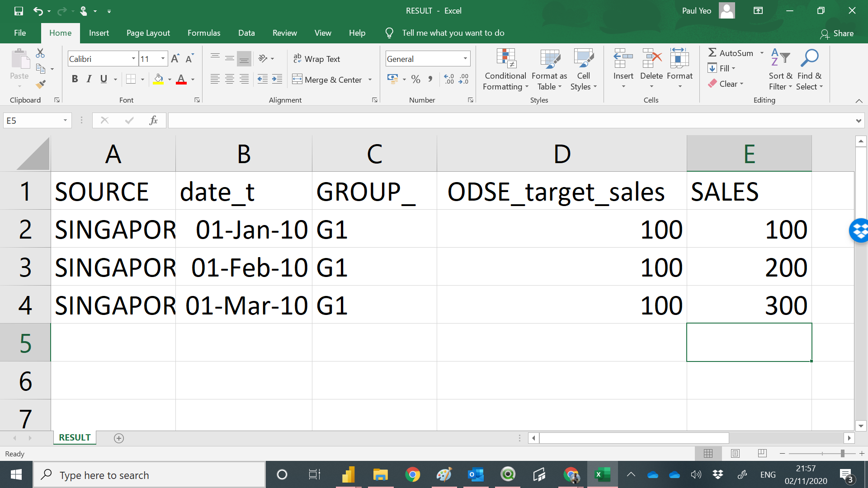Toggle Wrap Text
The height and width of the screenshot is (488, 868).
316,59
